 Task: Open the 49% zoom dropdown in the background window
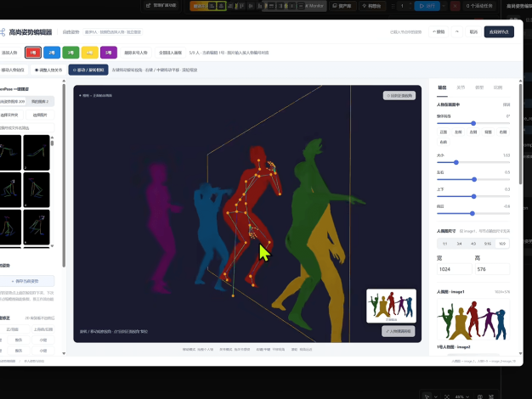[x=462, y=396]
